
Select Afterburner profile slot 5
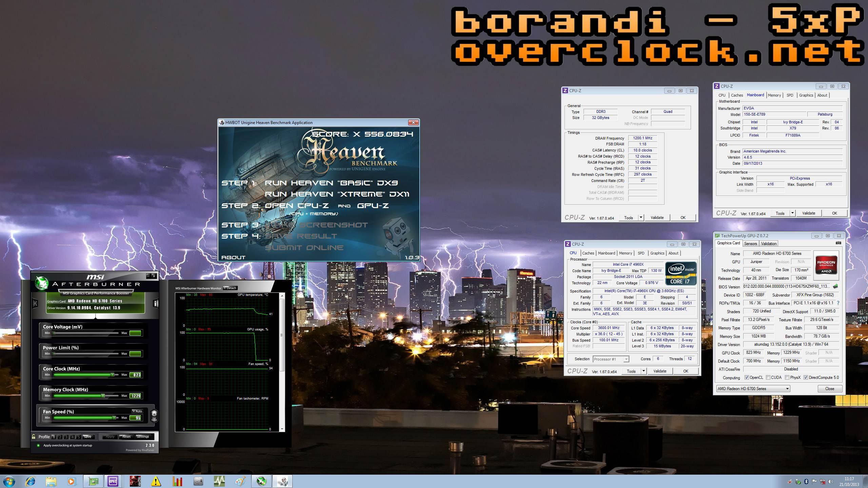(79, 437)
